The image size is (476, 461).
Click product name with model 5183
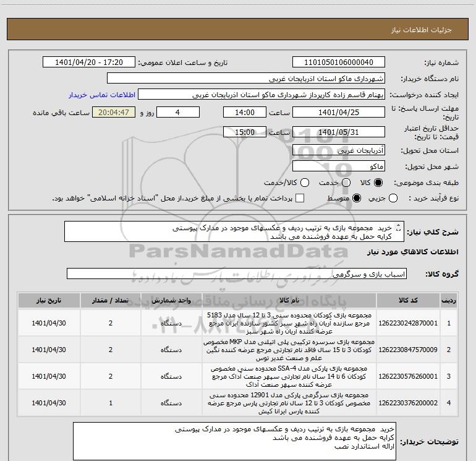pyautogui.click(x=289, y=323)
